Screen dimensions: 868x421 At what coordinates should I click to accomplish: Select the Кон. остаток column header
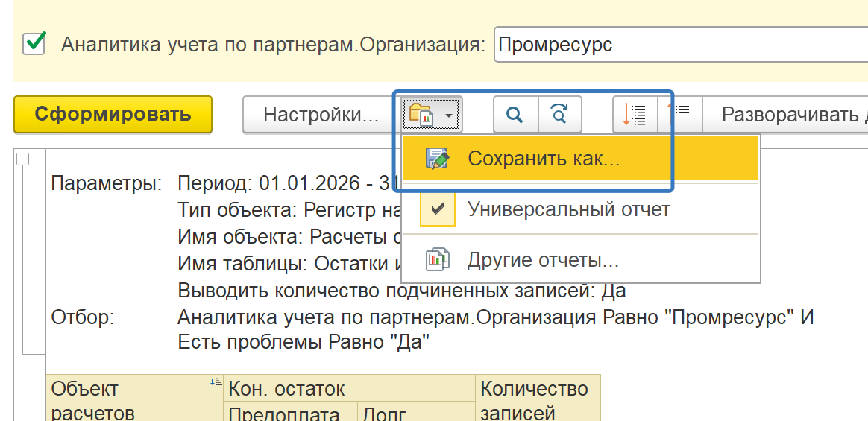pyautogui.click(x=349, y=388)
